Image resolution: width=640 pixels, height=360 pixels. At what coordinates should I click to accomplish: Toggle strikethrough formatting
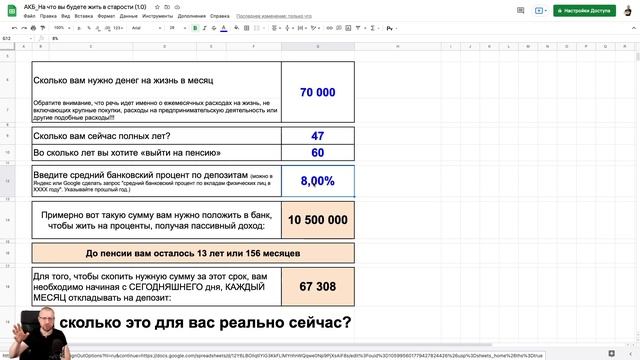[214, 28]
